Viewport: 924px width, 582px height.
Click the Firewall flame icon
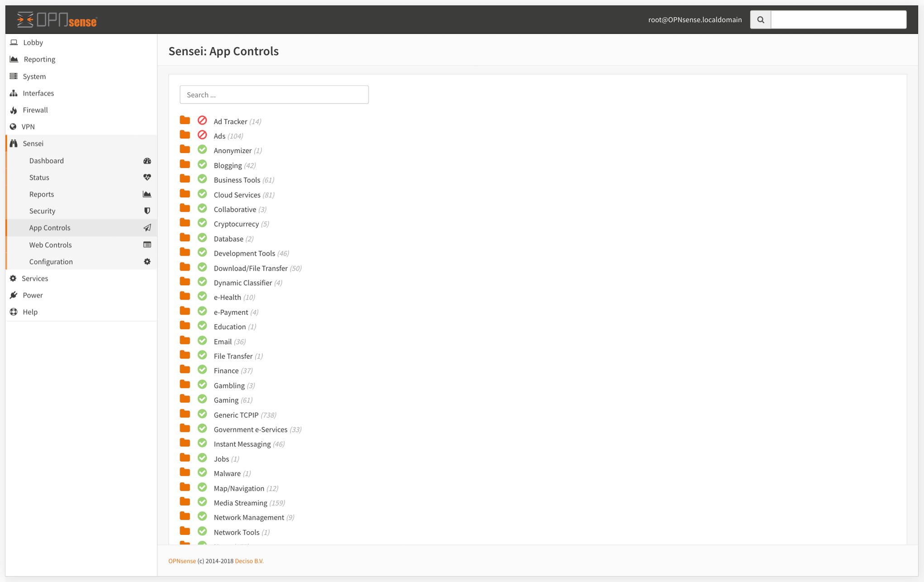(x=14, y=110)
